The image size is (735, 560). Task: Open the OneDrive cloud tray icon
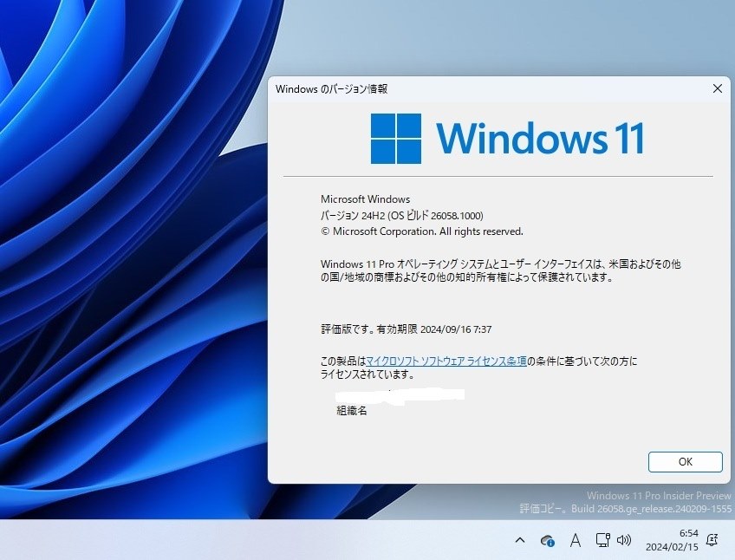click(x=548, y=541)
